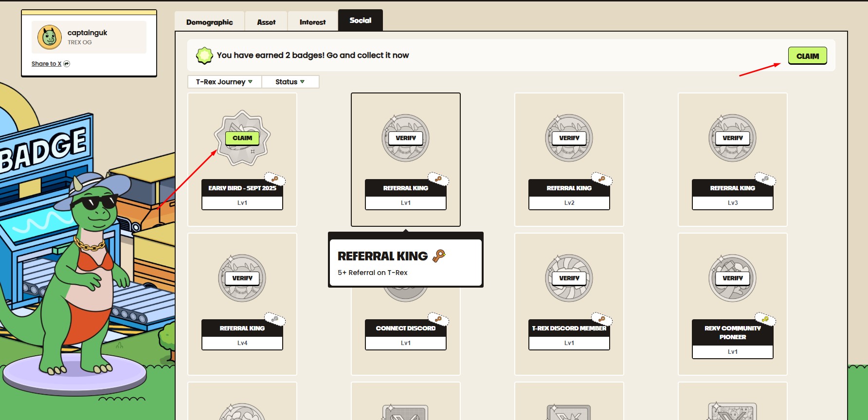This screenshot has height=420, width=868.
Task: Open the Asset tab
Action: (x=266, y=22)
